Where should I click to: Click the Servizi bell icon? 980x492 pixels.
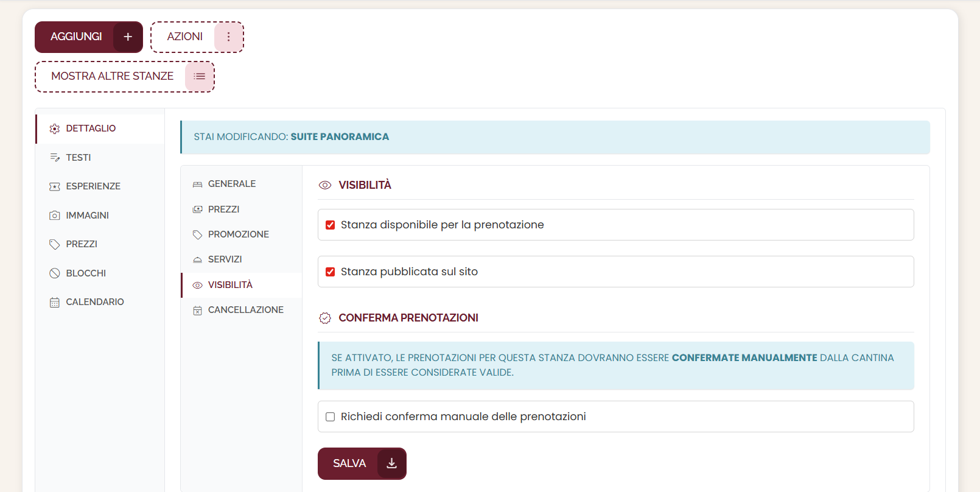[197, 259]
